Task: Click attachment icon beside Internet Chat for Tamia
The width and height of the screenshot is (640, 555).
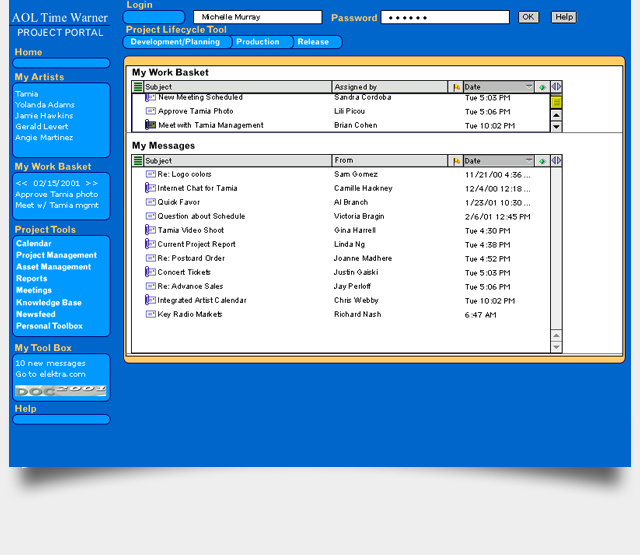Action: click(x=150, y=188)
